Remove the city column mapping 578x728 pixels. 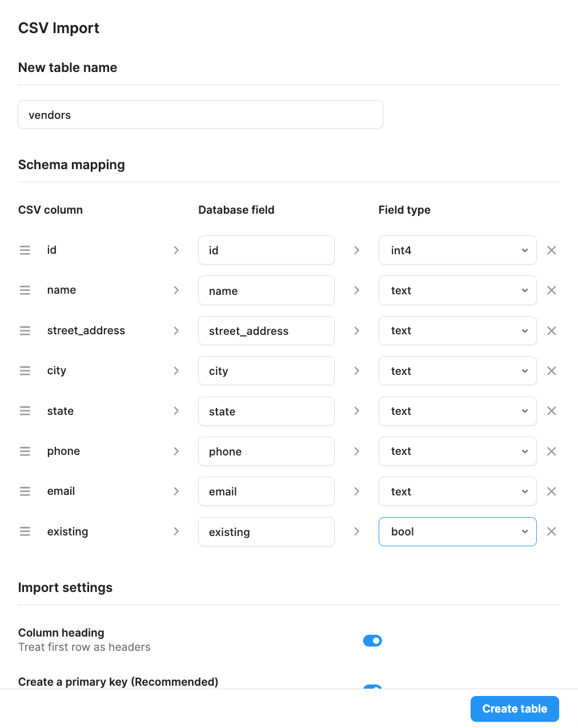tap(552, 371)
